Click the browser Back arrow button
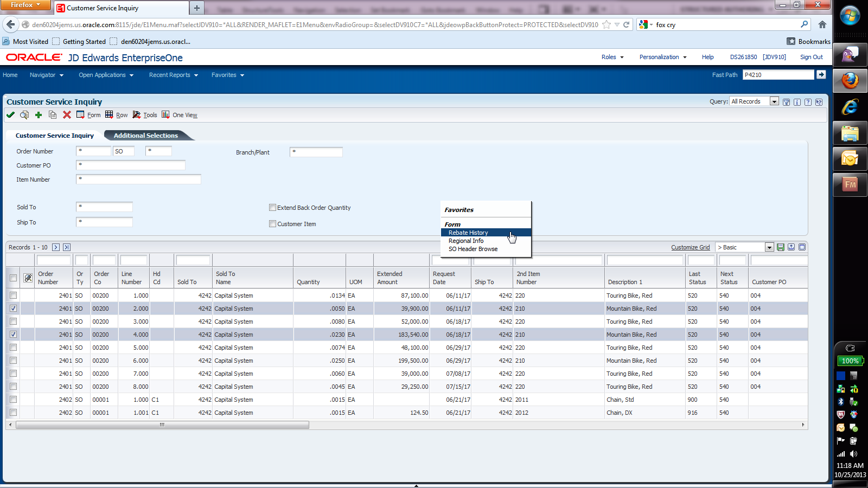 click(x=11, y=24)
